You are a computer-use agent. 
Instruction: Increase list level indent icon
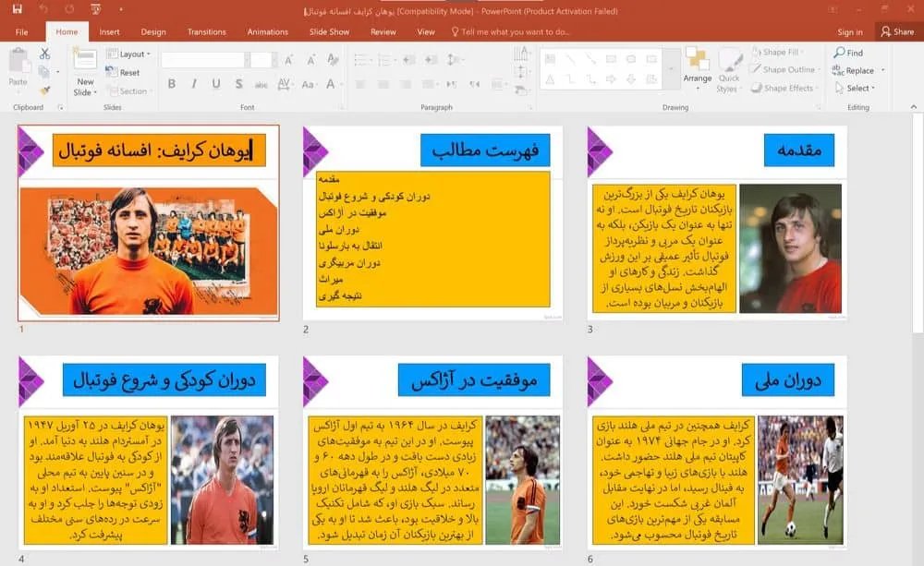[x=432, y=59]
